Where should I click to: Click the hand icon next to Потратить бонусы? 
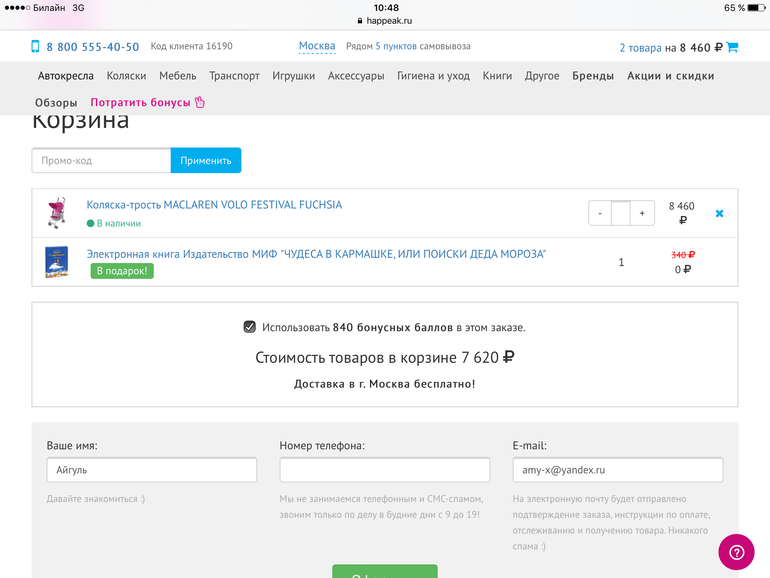(x=199, y=102)
